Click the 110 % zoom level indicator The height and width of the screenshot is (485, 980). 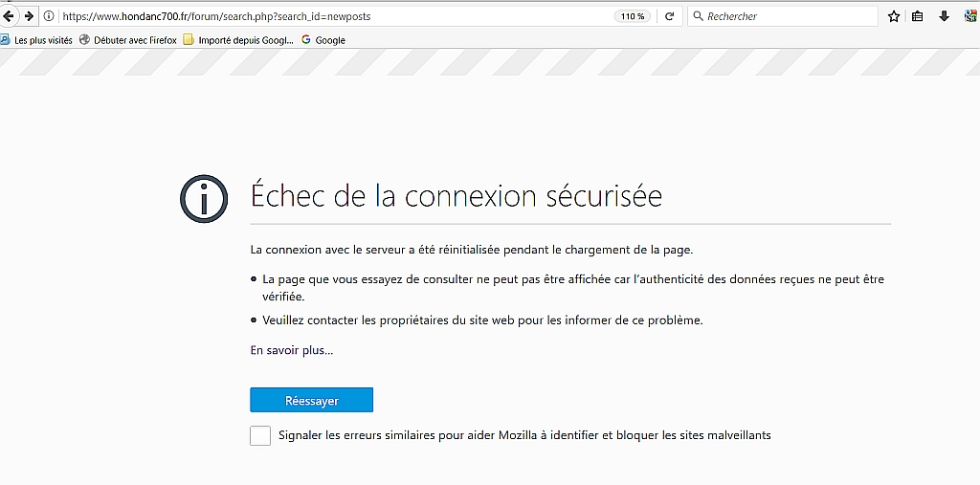633,16
